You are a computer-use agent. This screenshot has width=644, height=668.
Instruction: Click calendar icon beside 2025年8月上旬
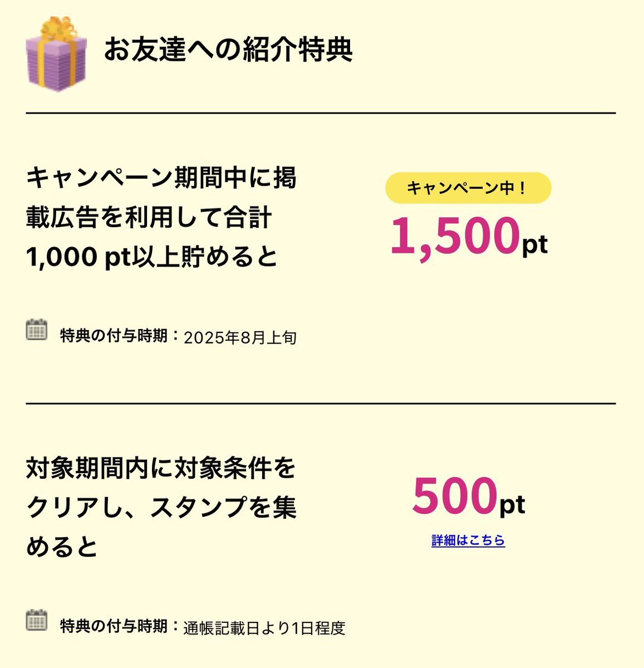point(37,330)
